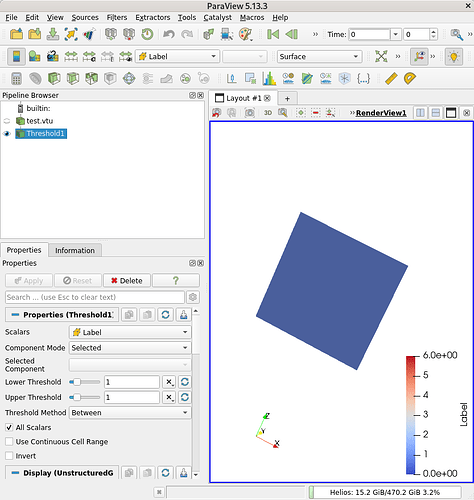Split RenderView1 vertically

pyautogui.click(x=435, y=113)
